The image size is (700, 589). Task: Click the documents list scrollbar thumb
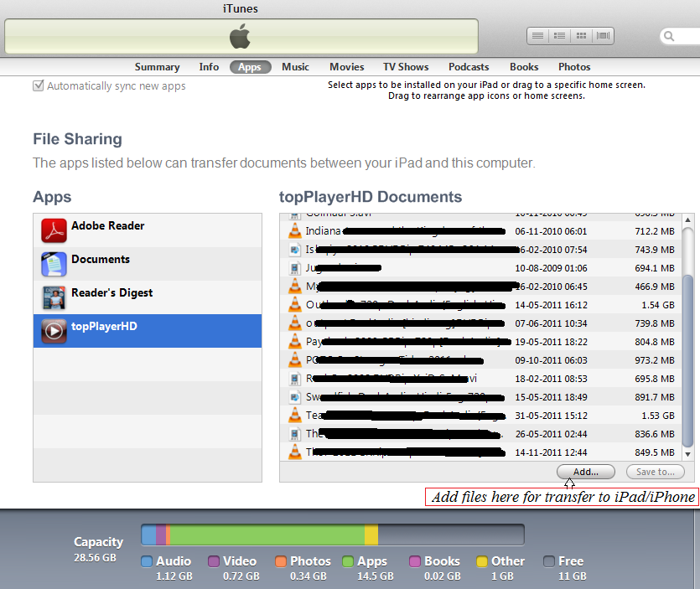pyautogui.click(x=688, y=360)
